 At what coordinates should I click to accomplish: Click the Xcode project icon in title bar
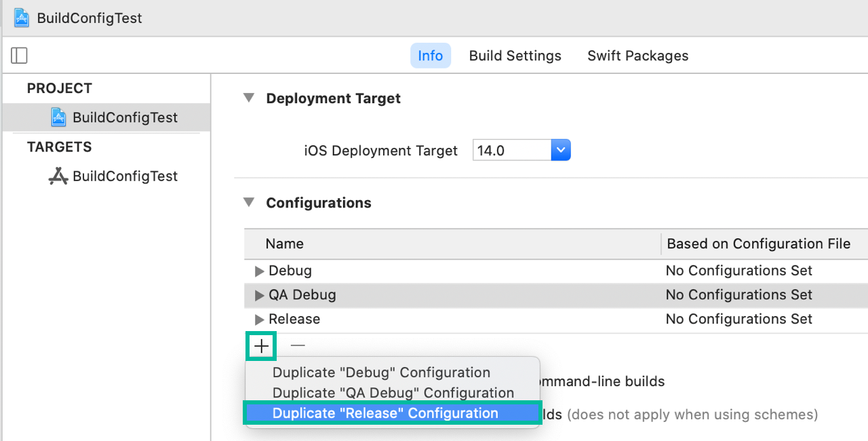click(22, 18)
